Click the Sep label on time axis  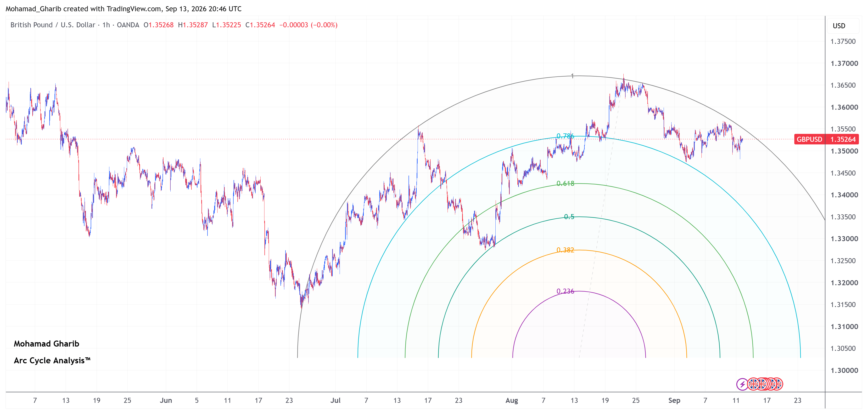[674, 401]
